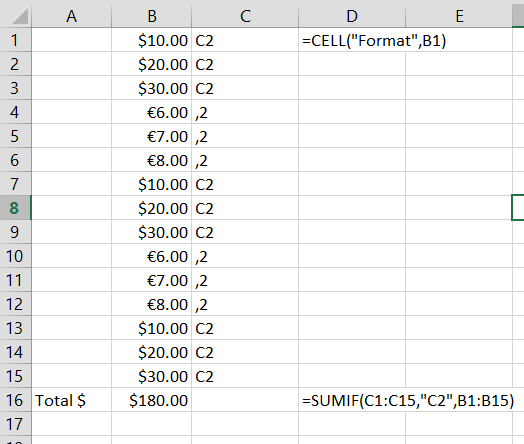The width and height of the screenshot is (524, 444).
Task: Select cell C1 containing C2
Action: [245, 40]
